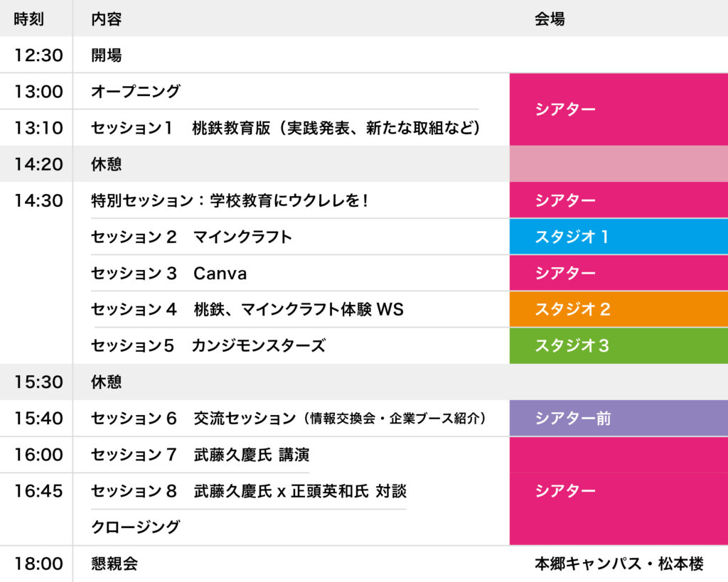Click the 時刻 column header
This screenshot has height=582, width=728.
(x=28, y=19)
